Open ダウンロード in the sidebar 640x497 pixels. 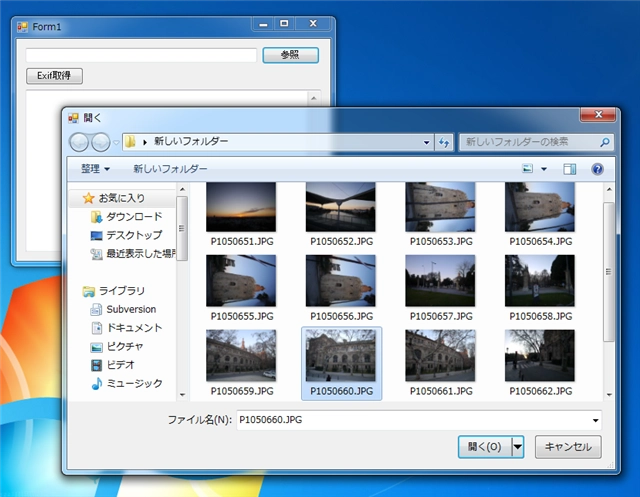(134, 217)
